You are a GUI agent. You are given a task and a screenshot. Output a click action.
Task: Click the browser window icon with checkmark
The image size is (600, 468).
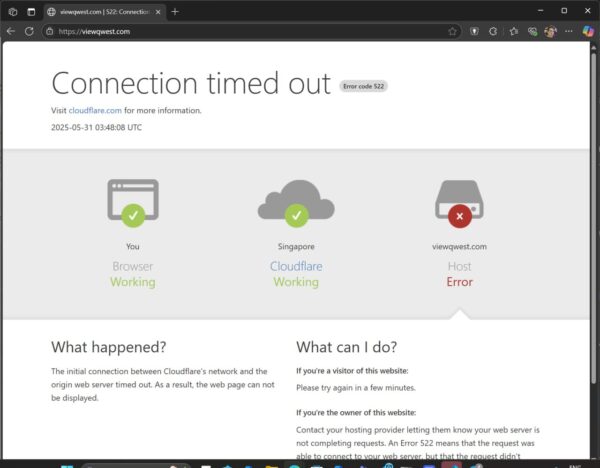(133, 203)
